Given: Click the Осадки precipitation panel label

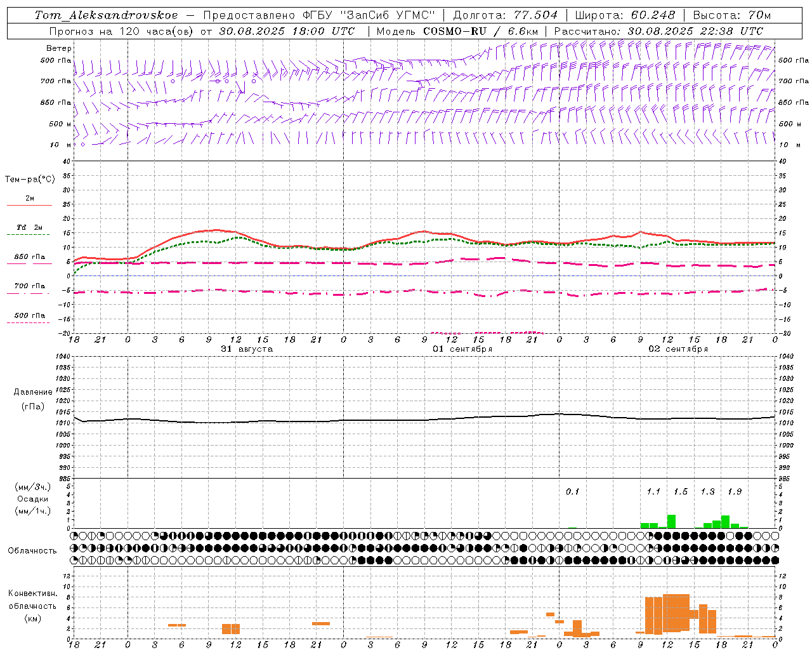Looking at the screenshot, I should tap(32, 499).
